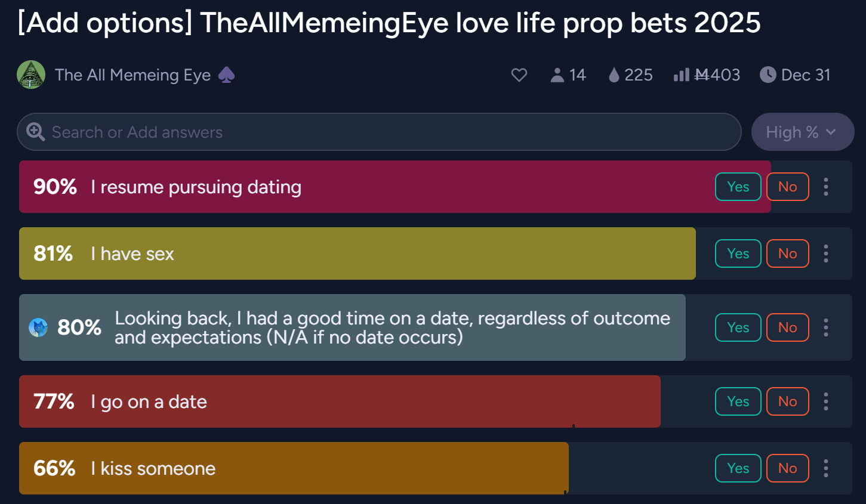
Task: Click the clock close date icon
Action: (768, 75)
